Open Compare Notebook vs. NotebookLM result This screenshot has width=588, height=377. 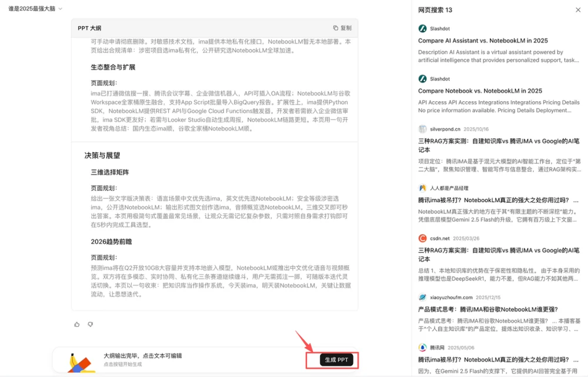480,91
